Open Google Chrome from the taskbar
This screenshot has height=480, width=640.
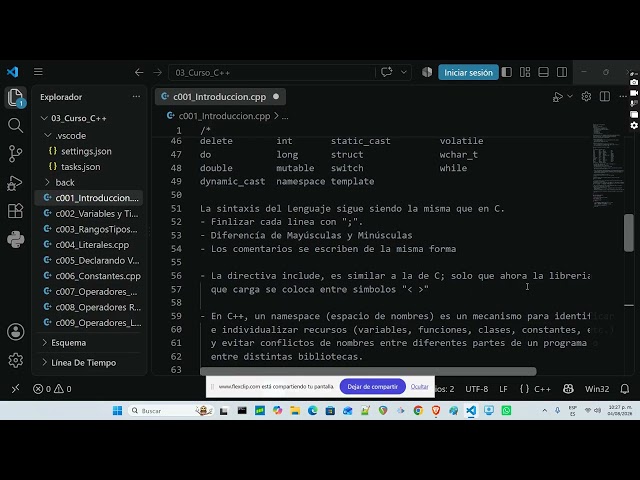(418, 411)
